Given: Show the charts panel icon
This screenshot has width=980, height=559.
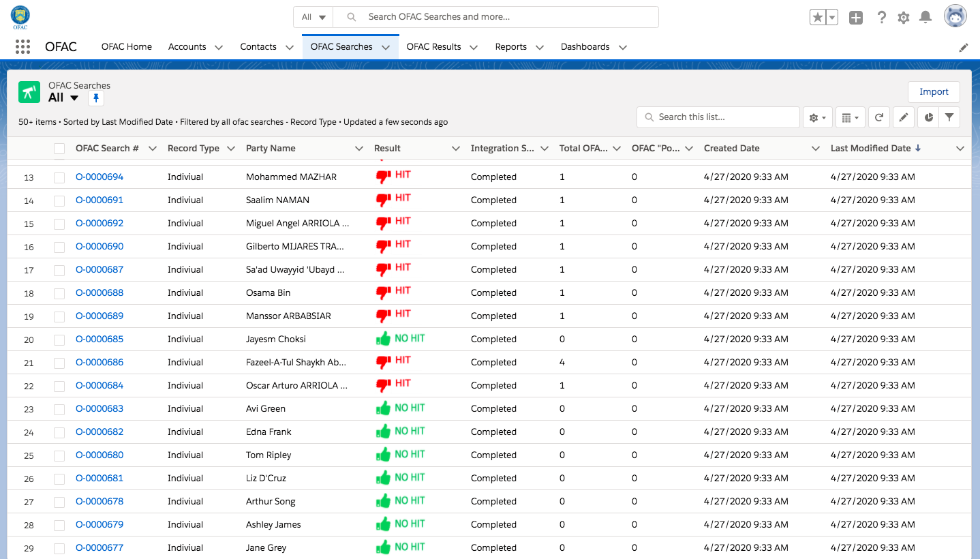Looking at the screenshot, I should click(x=928, y=117).
